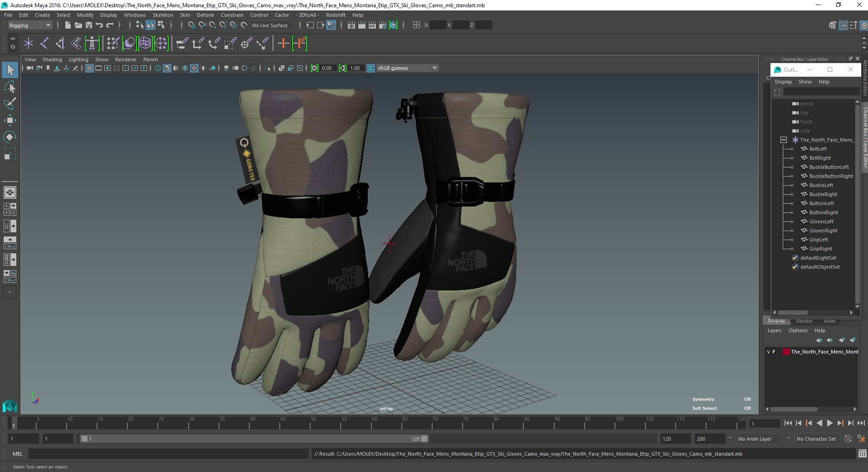Click the layer red color swatch

(786, 352)
